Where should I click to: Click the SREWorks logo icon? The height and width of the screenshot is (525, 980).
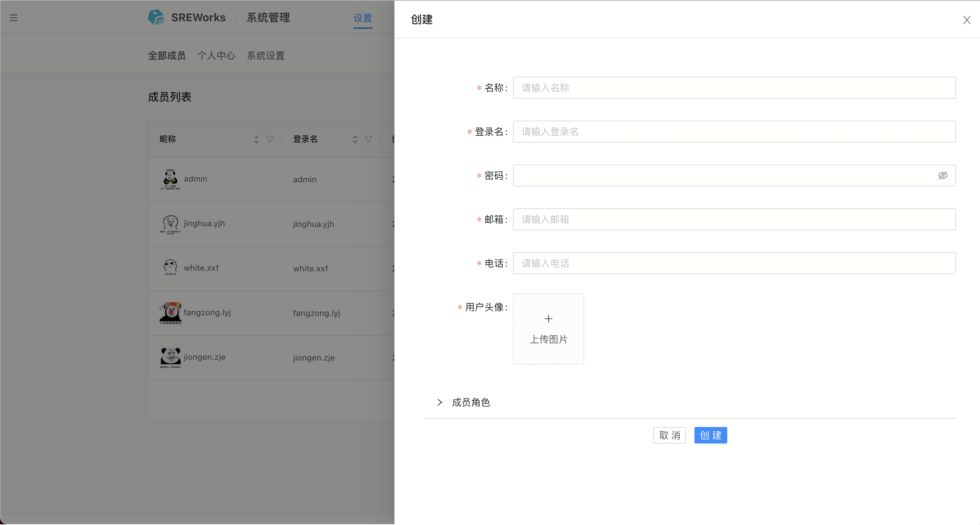156,17
